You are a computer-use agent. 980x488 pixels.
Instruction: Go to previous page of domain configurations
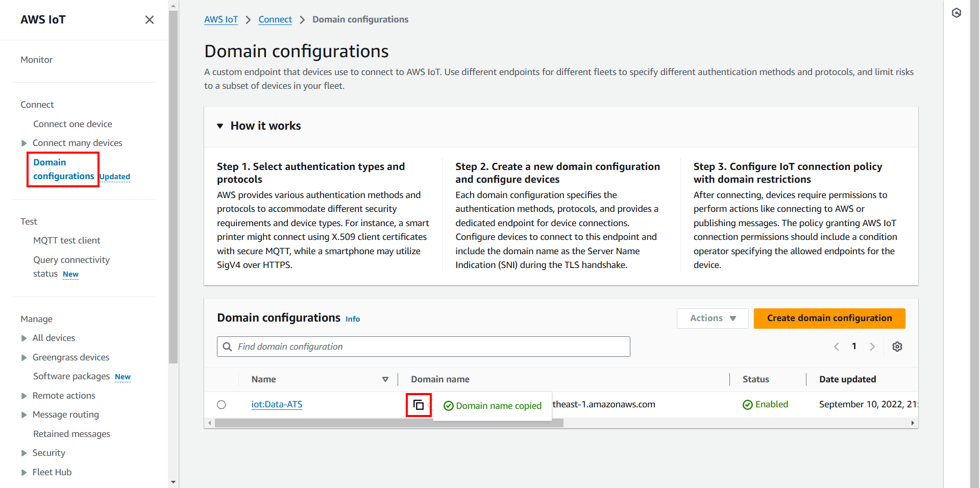pos(837,347)
